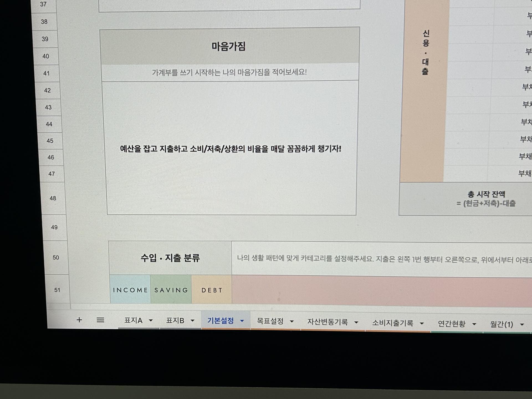Screen dimensions: 532x399
Task: Expand the 표지A tab dropdown arrow
Action: 151,321
